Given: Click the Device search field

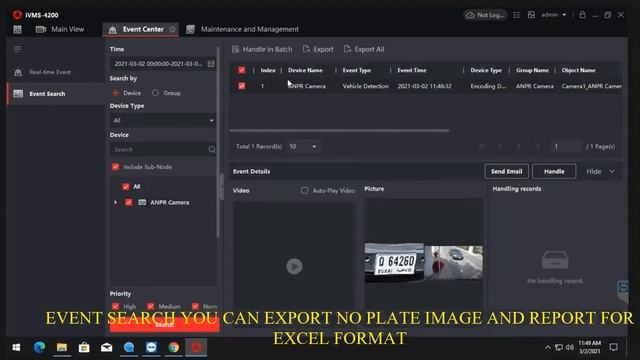Looking at the screenshot, I should tap(159, 149).
